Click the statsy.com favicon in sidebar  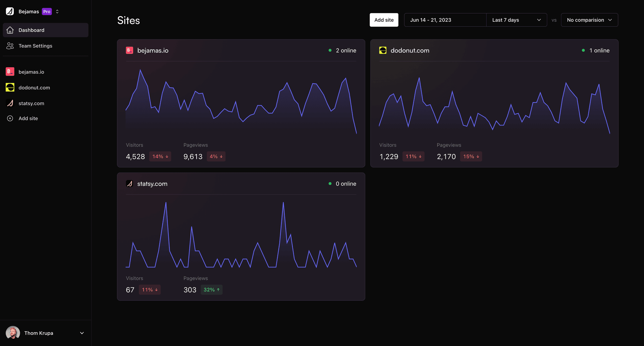10,103
